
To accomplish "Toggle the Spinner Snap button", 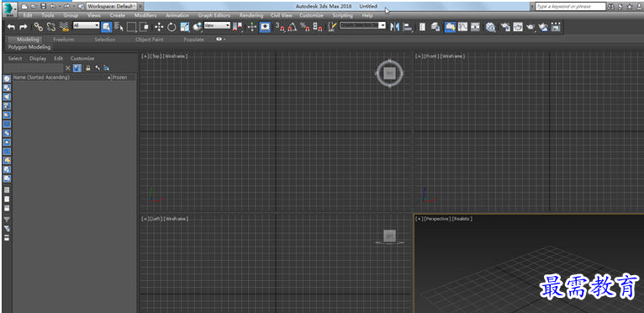I will (318, 27).
